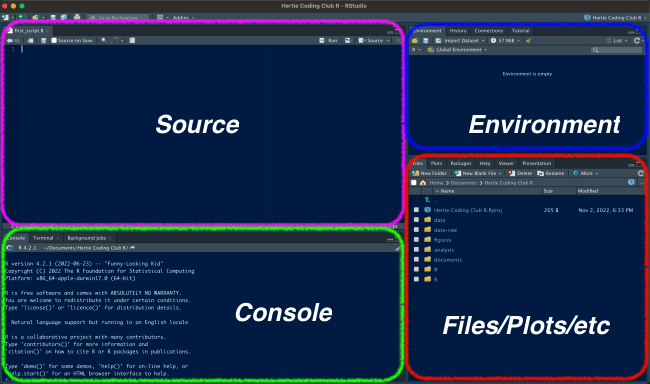The image size is (650, 384).
Task: Click the workspace panes grid icon
Action: (160, 17)
